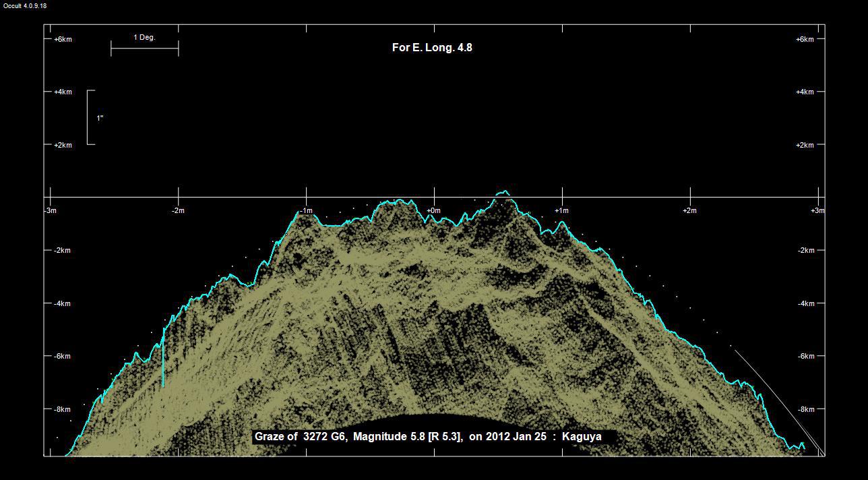Screen dimensions: 868x480
Task: Click the graze caption mentioning Kaguya
Action: pos(428,436)
